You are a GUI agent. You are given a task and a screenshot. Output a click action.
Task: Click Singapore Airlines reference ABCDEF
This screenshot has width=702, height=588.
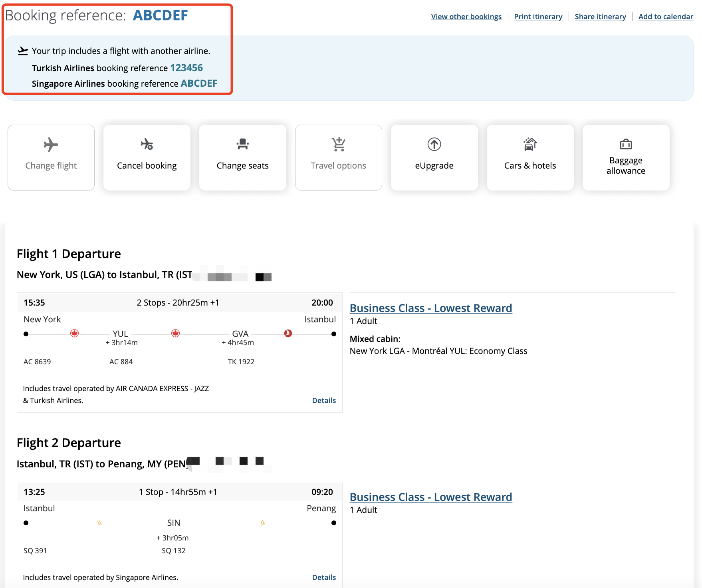click(x=199, y=83)
